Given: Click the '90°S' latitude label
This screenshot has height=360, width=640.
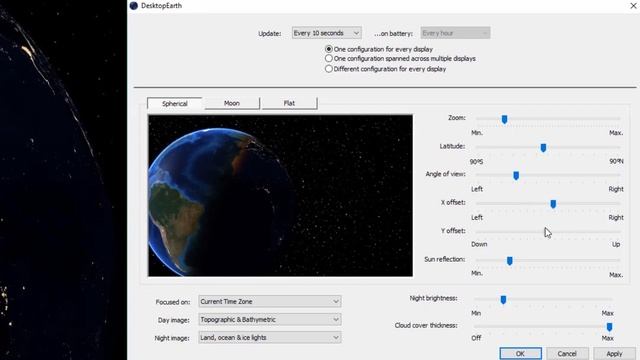Looking at the screenshot, I should click(x=476, y=162).
